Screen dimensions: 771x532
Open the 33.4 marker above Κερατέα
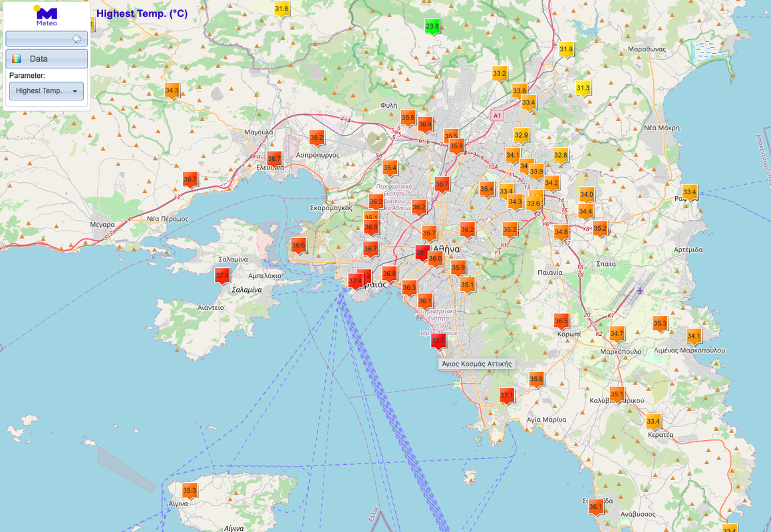[653, 422]
